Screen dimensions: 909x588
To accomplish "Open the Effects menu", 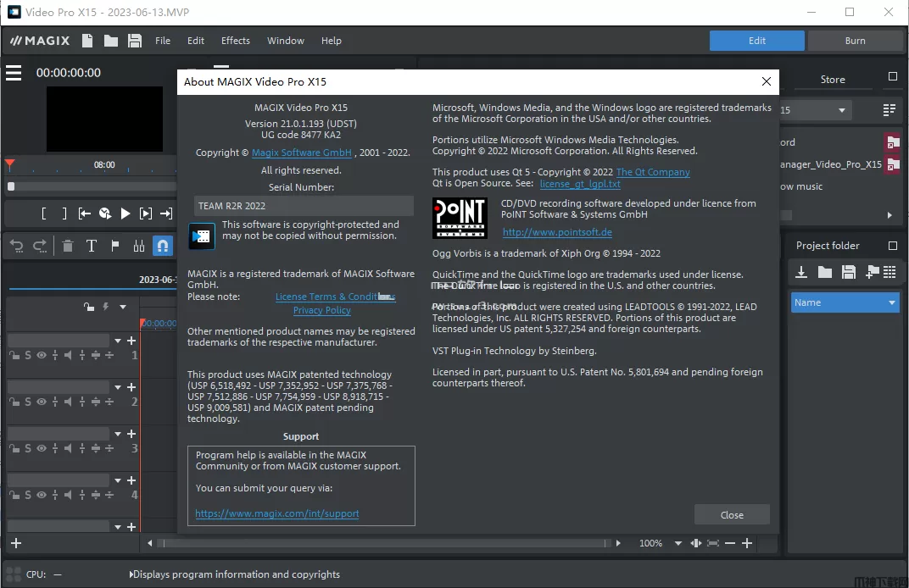I will point(236,41).
